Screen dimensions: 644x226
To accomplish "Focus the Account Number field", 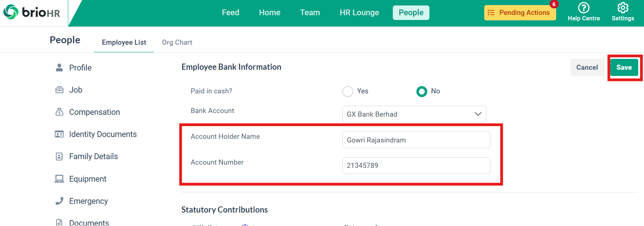I will [416, 166].
